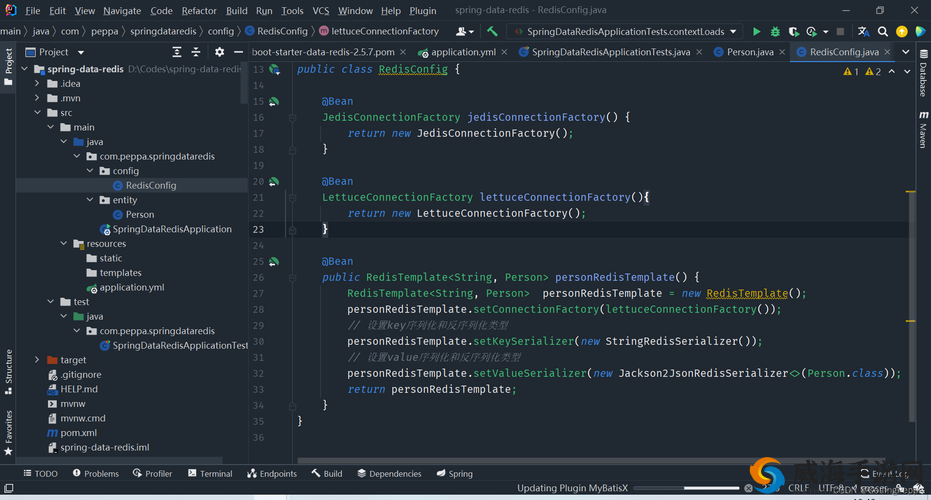The width and height of the screenshot is (931, 500).
Task: Open the Build tool window
Action: (327, 473)
